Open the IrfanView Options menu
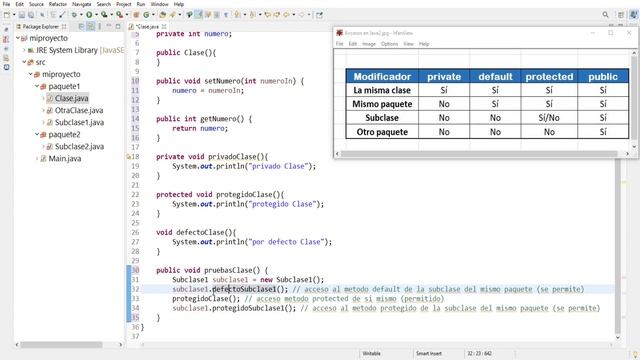 (x=389, y=44)
